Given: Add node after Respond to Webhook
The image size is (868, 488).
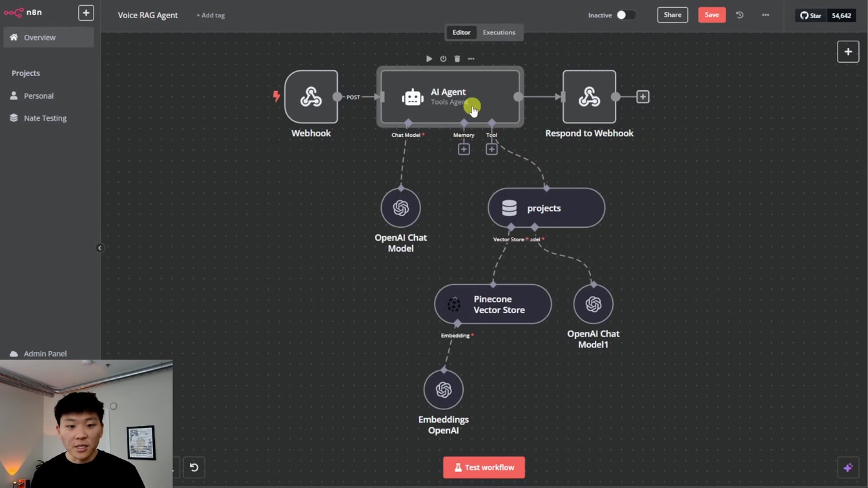Looking at the screenshot, I should [643, 97].
